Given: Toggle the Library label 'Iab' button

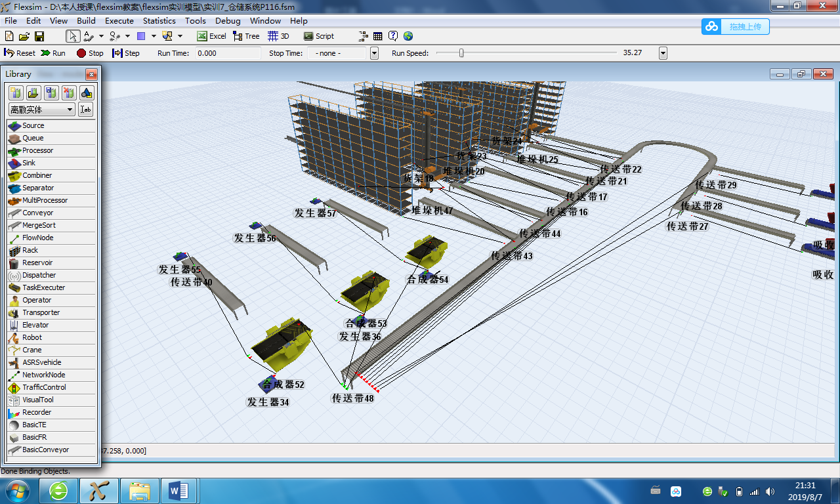Looking at the screenshot, I should pyautogui.click(x=85, y=110).
